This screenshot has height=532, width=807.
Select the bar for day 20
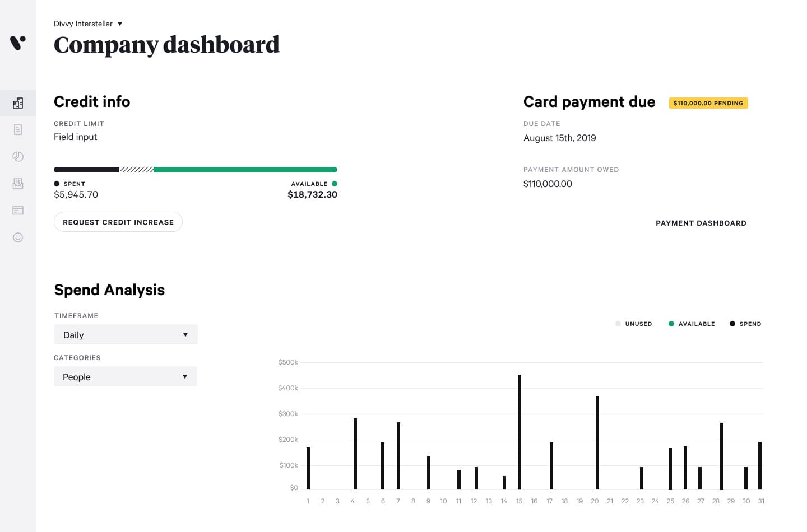pos(597,442)
